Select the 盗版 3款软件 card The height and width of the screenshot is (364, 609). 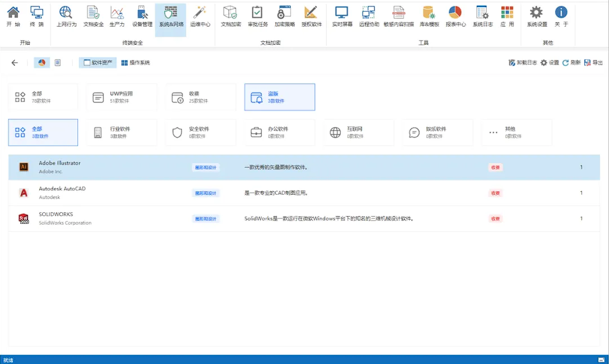click(x=279, y=97)
